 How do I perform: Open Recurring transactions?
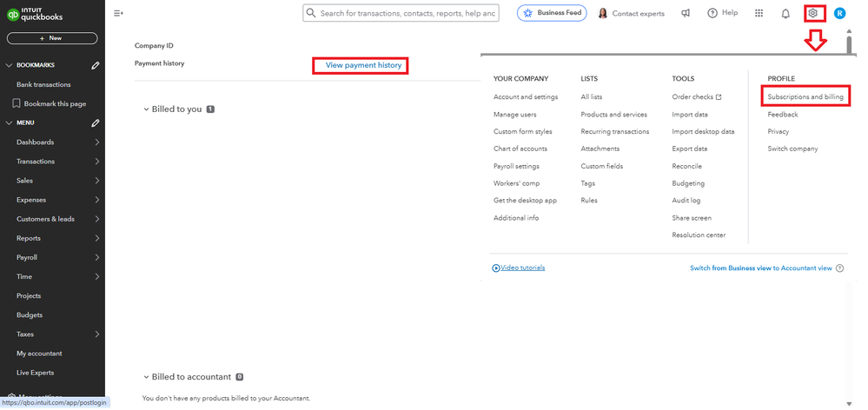[x=615, y=132]
